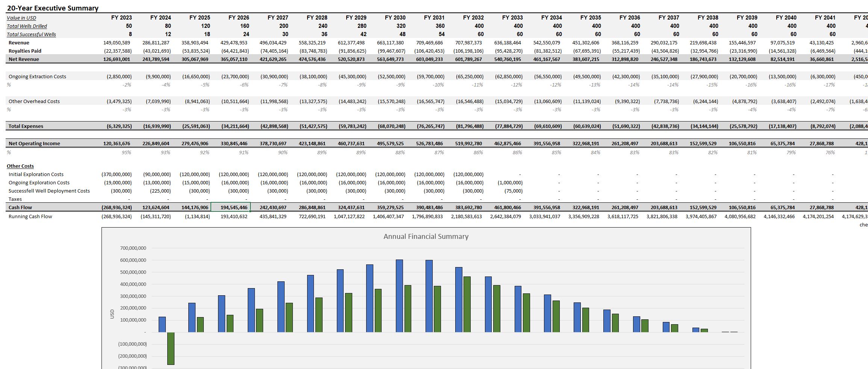Screen dimensions: 868x369
Task: Select the Total Expenses row label
Action: click(x=26, y=126)
